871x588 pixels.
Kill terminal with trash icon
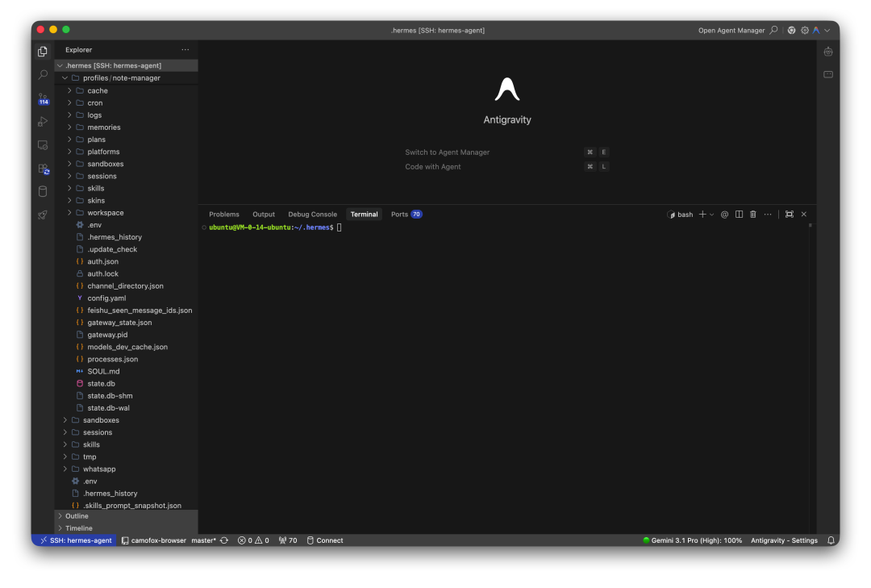pyautogui.click(x=753, y=214)
